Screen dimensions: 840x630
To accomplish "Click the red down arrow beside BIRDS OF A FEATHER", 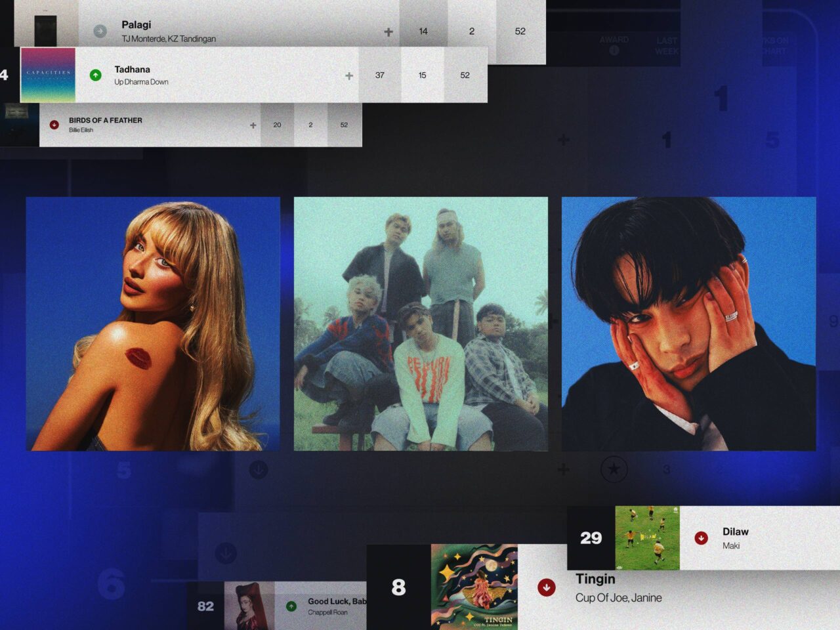I will [54, 125].
